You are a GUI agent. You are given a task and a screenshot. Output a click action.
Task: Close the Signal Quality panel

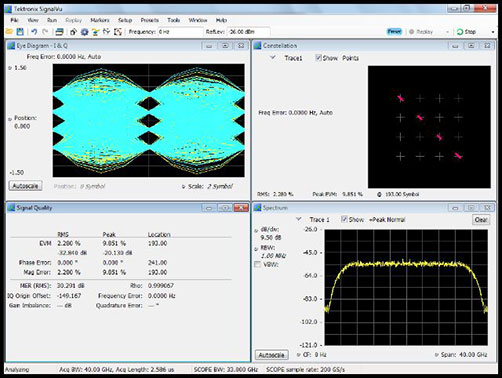(x=241, y=208)
